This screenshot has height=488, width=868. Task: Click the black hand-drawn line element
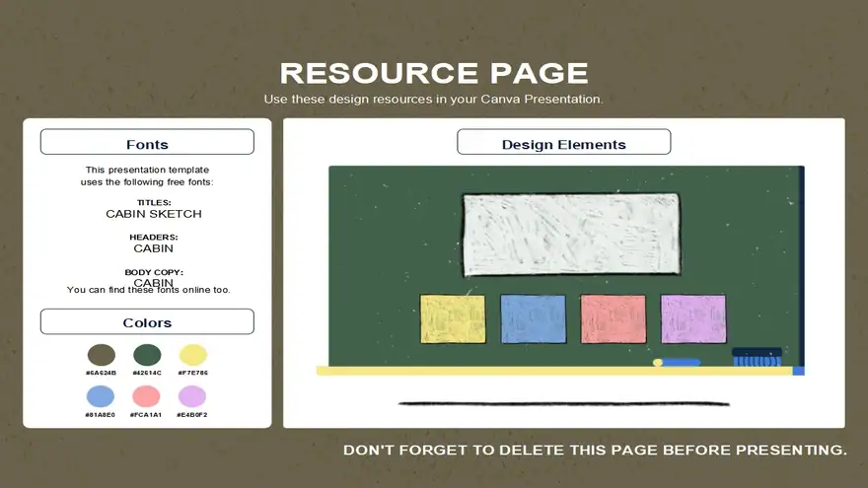pyautogui.click(x=563, y=403)
